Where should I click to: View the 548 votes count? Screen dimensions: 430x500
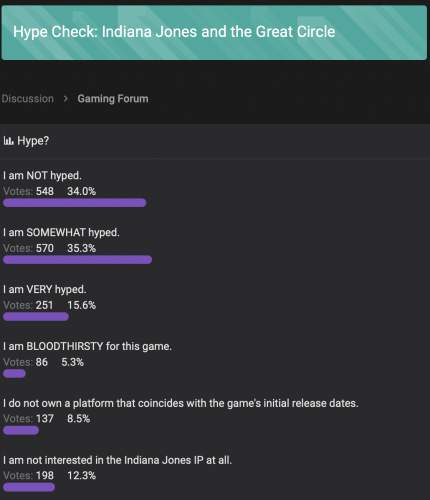(45, 191)
